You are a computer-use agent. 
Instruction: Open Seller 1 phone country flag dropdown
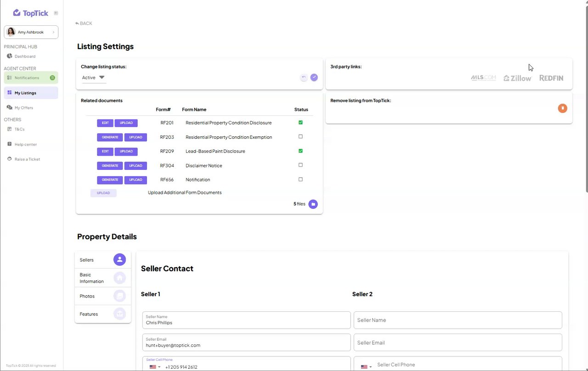click(155, 367)
